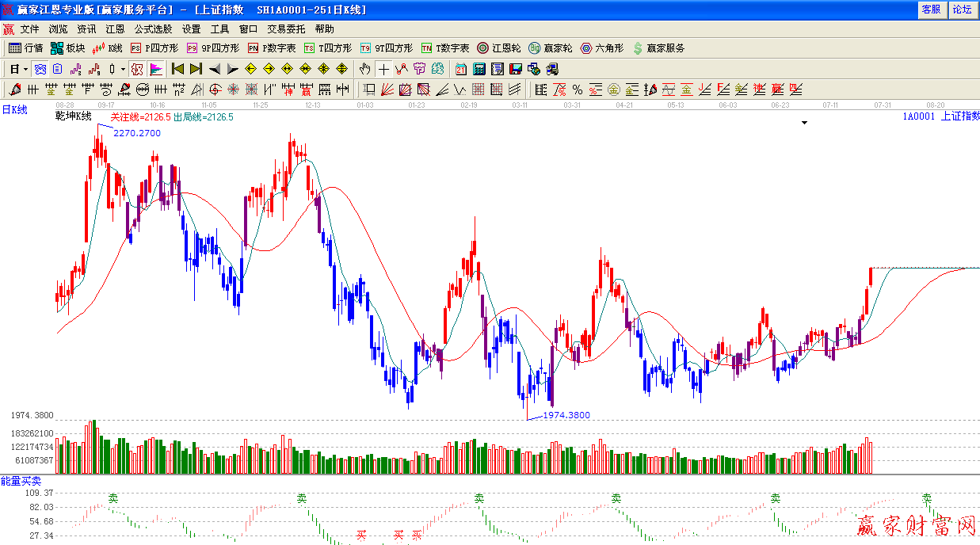Screen dimensions: 980x545
Task: Click the small black triangle above chart
Action: click(805, 123)
